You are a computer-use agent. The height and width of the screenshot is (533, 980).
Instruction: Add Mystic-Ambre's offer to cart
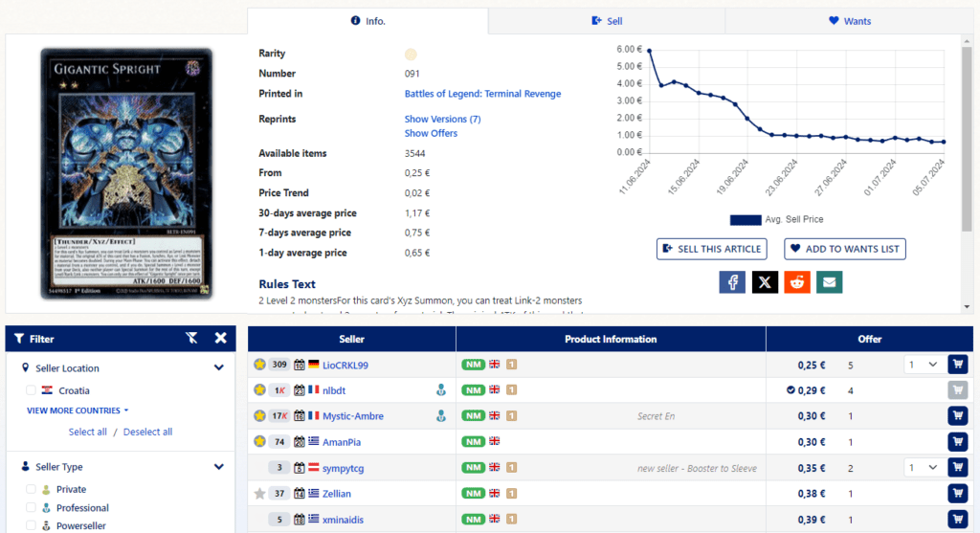[x=957, y=415]
